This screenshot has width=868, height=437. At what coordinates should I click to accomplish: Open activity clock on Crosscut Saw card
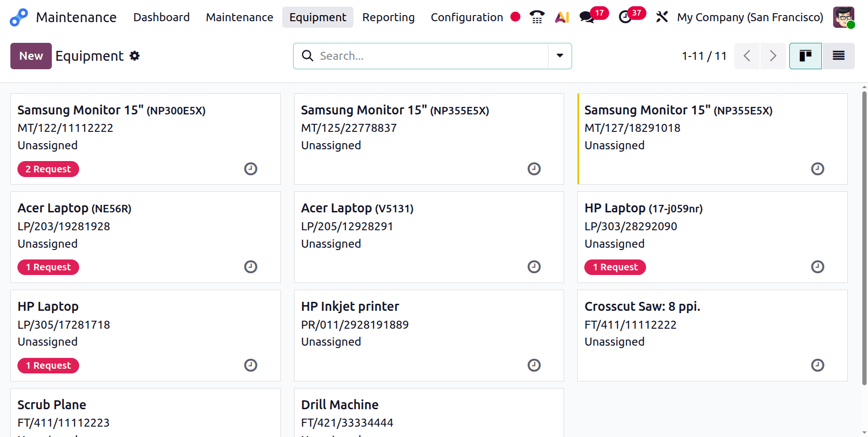[818, 365]
